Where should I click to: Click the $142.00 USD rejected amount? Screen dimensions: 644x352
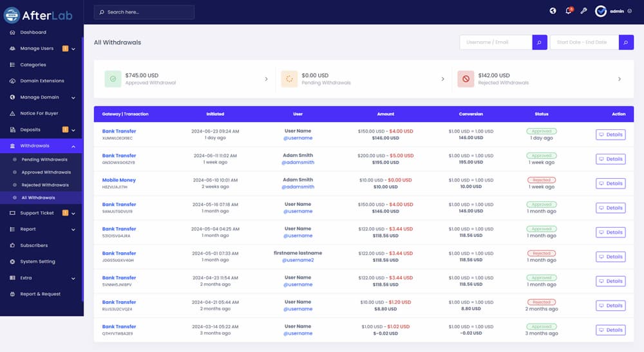point(494,75)
